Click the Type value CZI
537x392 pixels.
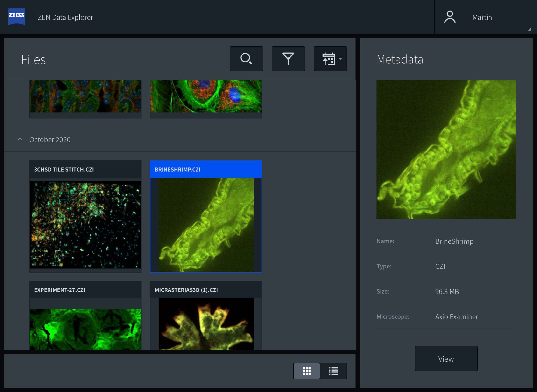440,266
